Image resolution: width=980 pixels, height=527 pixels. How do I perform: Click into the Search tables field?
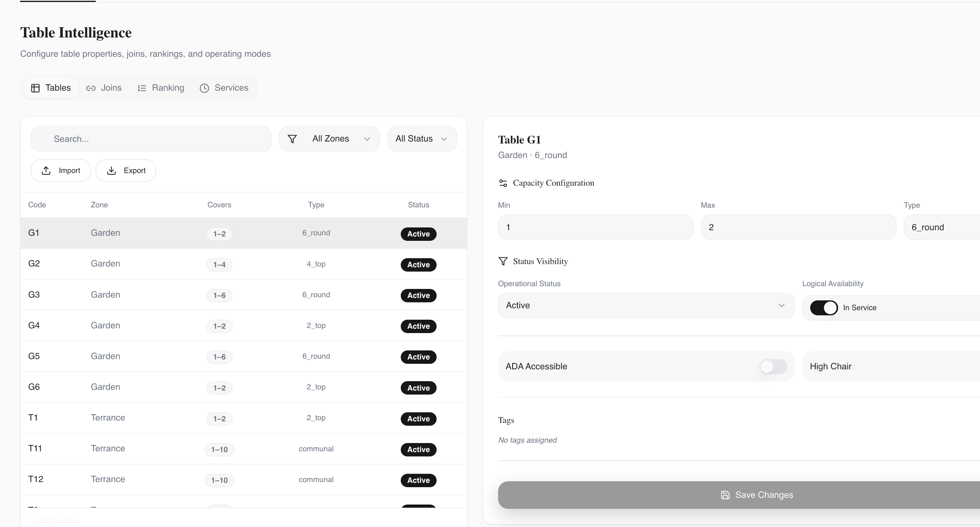pyautogui.click(x=151, y=139)
